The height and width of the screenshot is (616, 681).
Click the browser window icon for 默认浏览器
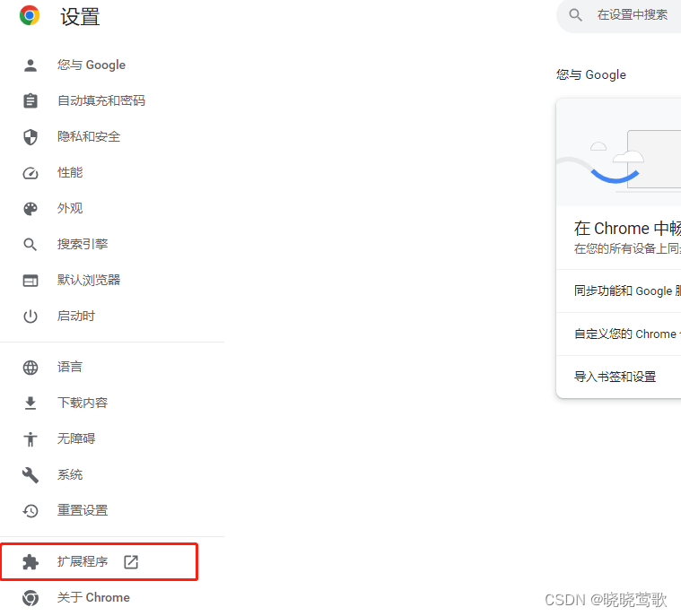coord(31,281)
